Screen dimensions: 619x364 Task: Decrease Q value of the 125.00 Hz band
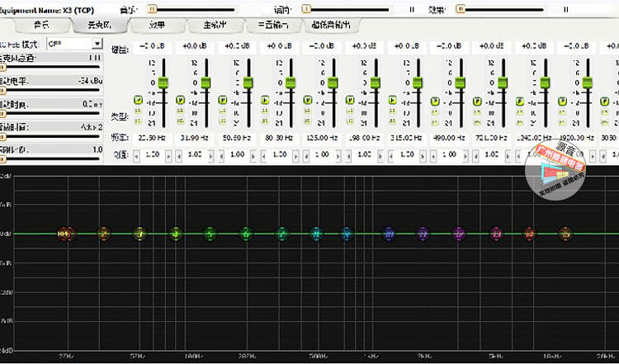pyautogui.click(x=306, y=156)
